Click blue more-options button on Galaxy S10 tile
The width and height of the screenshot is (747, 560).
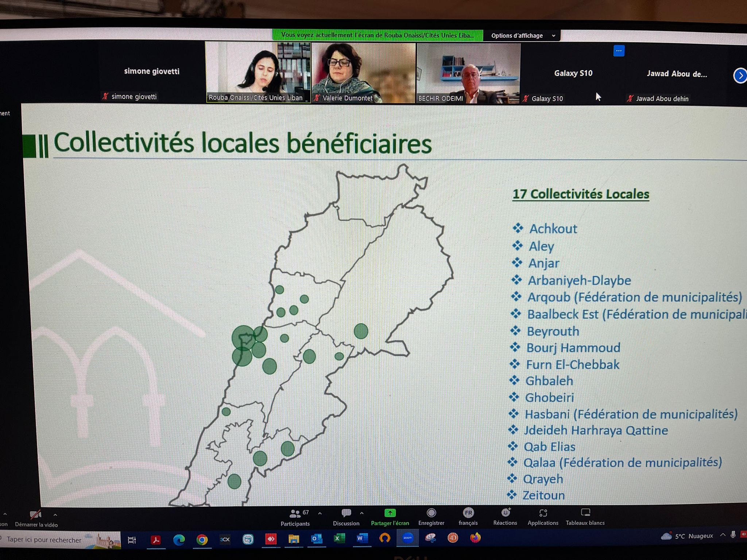click(619, 51)
